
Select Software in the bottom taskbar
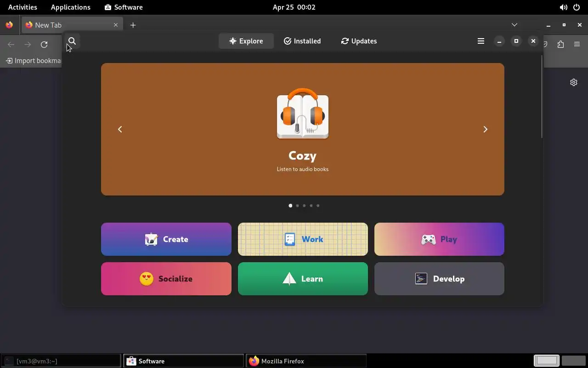tap(183, 361)
